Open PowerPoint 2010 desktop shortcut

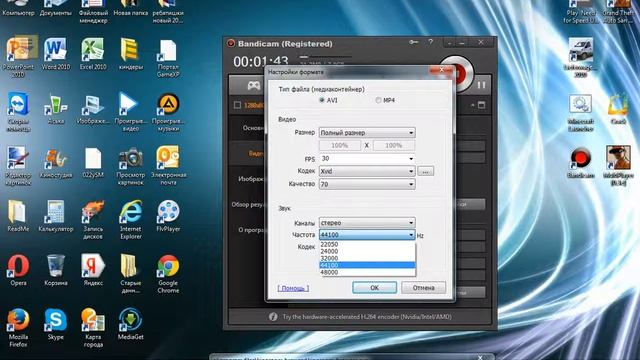tap(18, 56)
